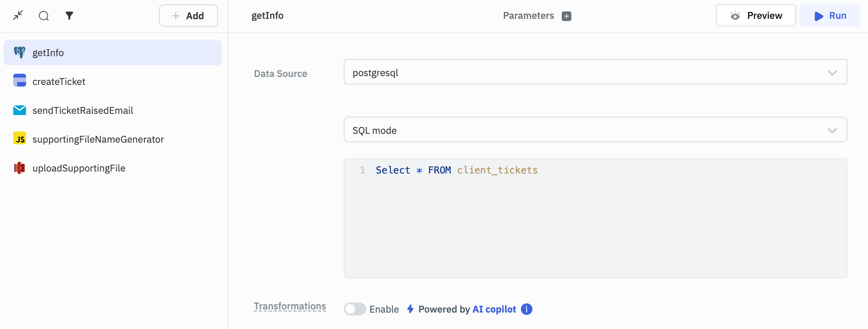Open the uploadSupportingFile query
This screenshot has width=868, height=329.
click(79, 168)
